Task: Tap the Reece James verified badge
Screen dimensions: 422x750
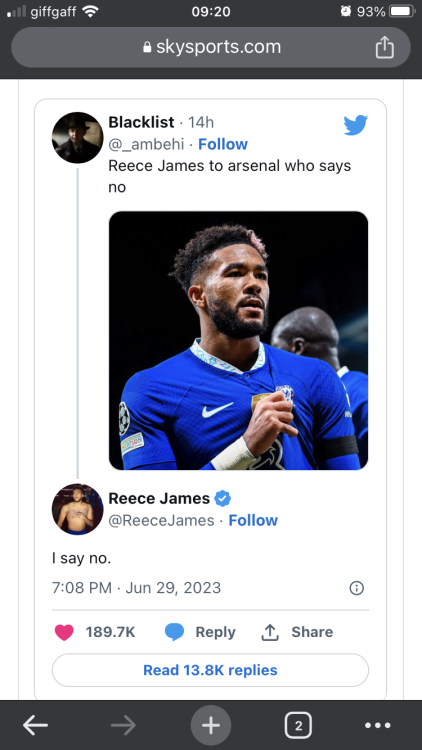Action: (222, 498)
